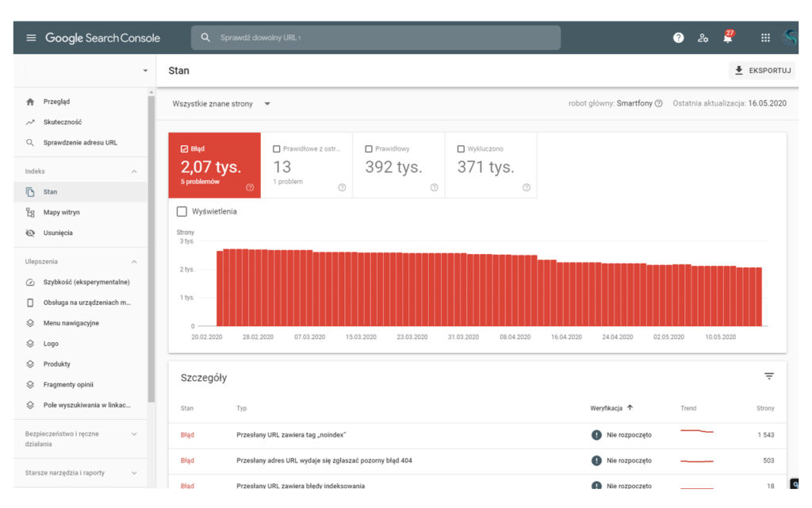Screen dimensions: 812x508
Task: Open noindex tag error row
Action: pos(291,435)
